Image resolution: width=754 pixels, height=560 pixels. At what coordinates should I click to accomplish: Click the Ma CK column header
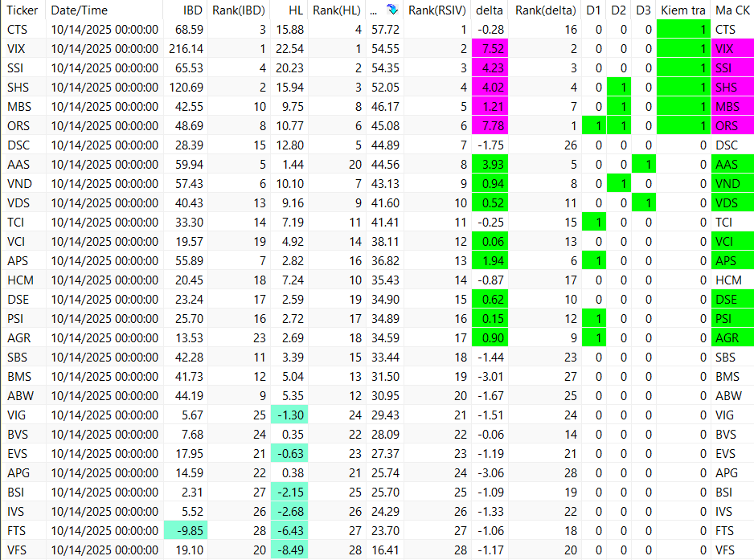point(732,10)
